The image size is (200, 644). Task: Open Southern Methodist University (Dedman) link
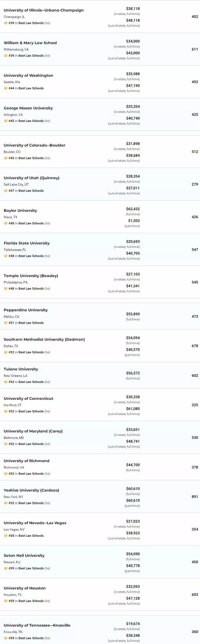click(44, 339)
